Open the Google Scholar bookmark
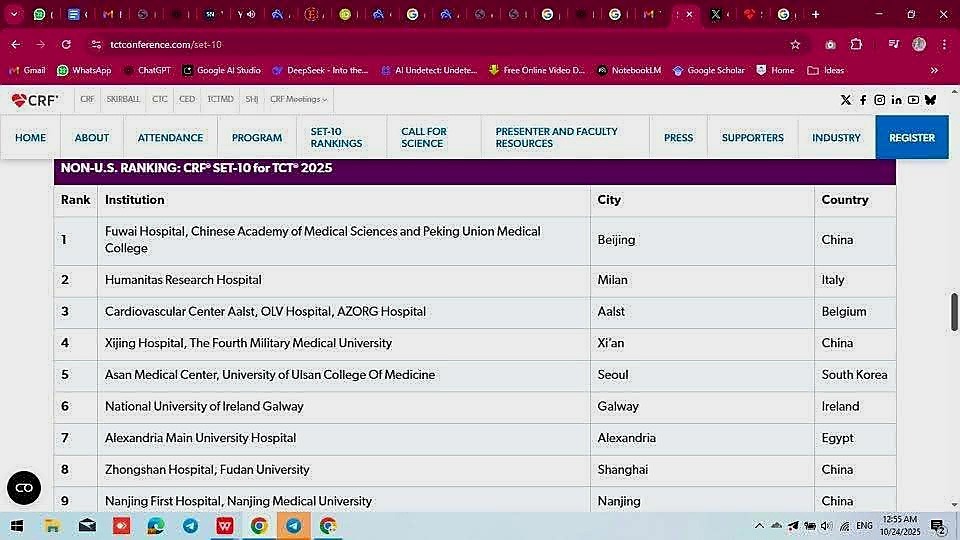Viewport: 960px width, 540px height. click(x=709, y=70)
